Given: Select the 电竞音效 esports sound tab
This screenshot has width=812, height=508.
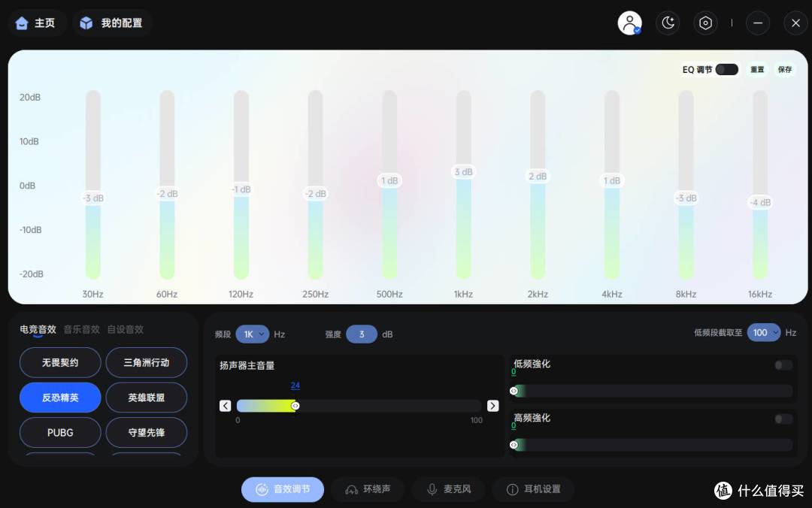Looking at the screenshot, I should point(38,329).
